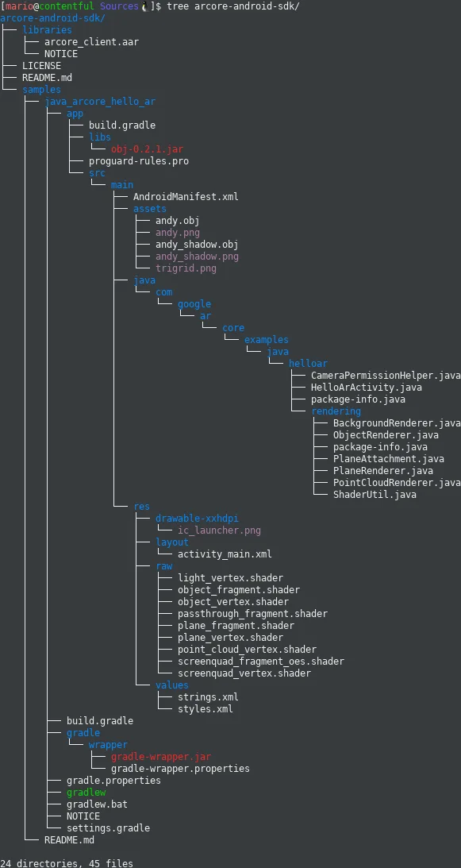Click the 'proguard-rules.pro' file name
This screenshot has height=868, width=461.
coord(138,162)
